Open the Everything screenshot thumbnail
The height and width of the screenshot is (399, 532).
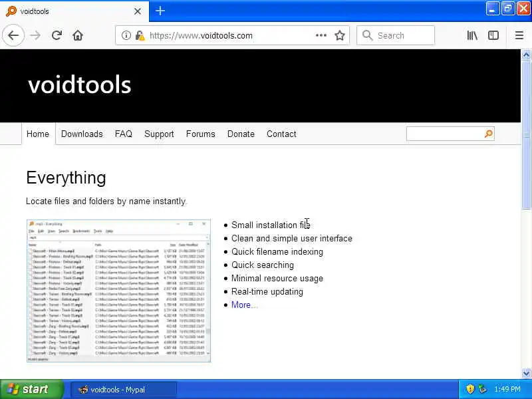click(119, 291)
